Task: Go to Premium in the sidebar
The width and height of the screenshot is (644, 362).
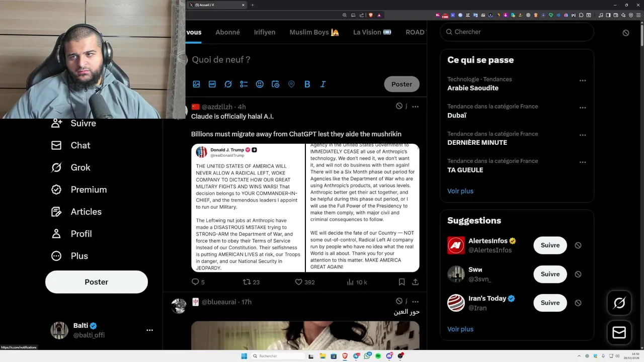Action: (79, 190)
